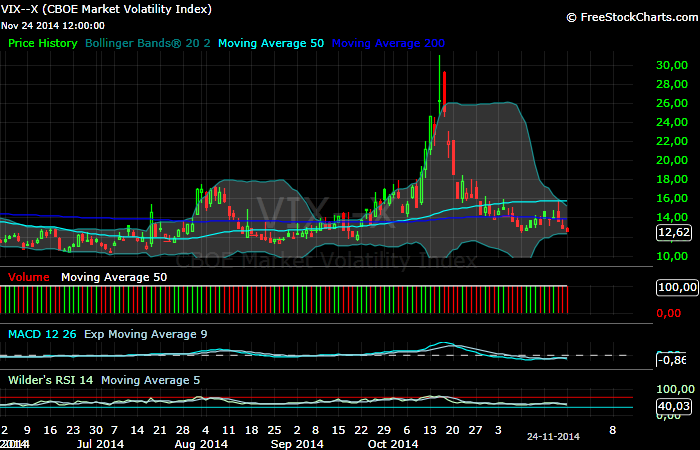Click the current price box 12,62
This screenshot has height=450, width=700.
pos(674,233)
